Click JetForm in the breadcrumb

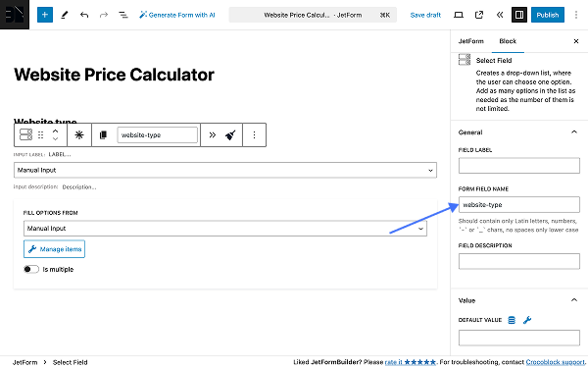click(x=25, y=362)
